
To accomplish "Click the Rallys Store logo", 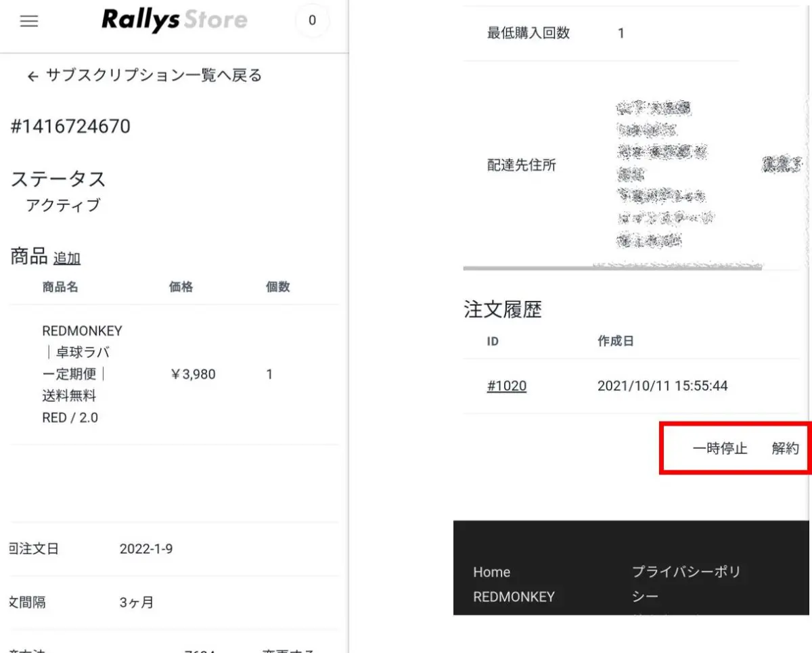I will pos(174,20).
